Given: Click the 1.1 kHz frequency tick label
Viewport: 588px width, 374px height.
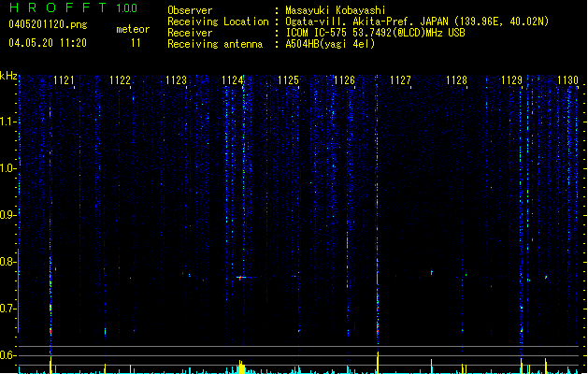Looking at the screenshot, I should point(7,122).
